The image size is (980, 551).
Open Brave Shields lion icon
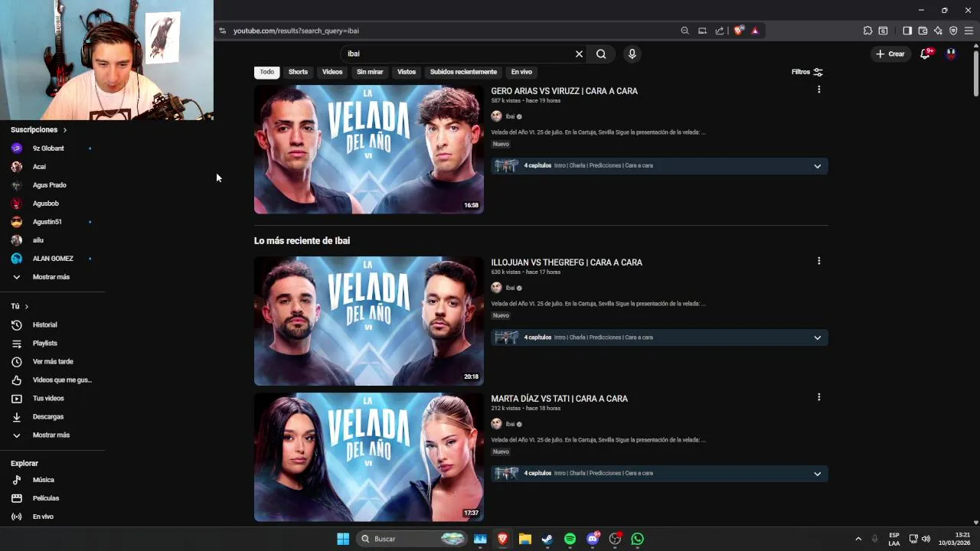tap(738, 31)
